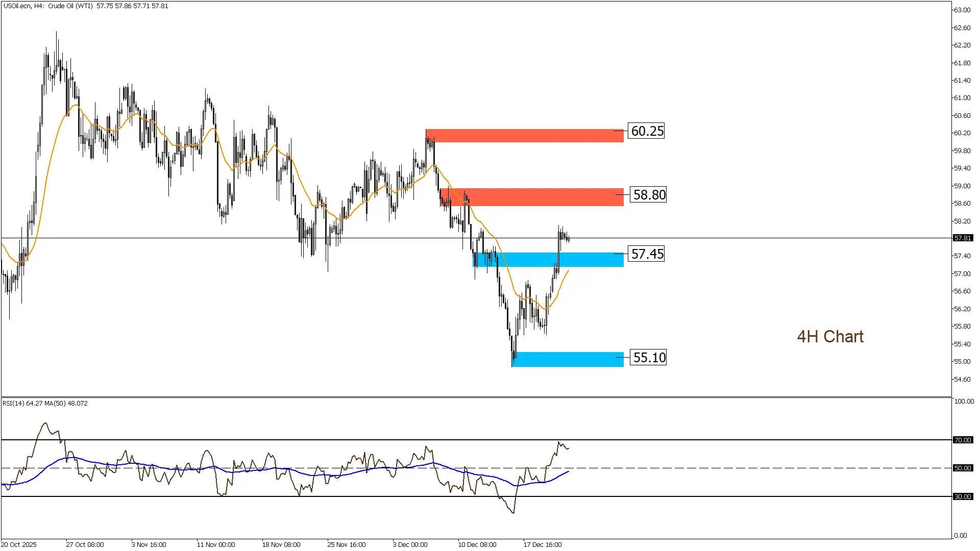The image size is (980, 551).
Task: Click the RSI 70.00 level marker
Action: click(963, 440)
